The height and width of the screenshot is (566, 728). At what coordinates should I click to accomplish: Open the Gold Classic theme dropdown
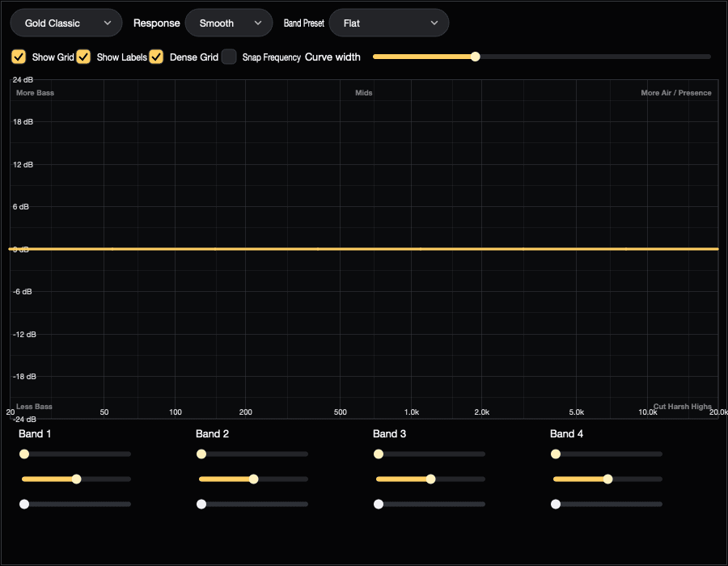66,23
